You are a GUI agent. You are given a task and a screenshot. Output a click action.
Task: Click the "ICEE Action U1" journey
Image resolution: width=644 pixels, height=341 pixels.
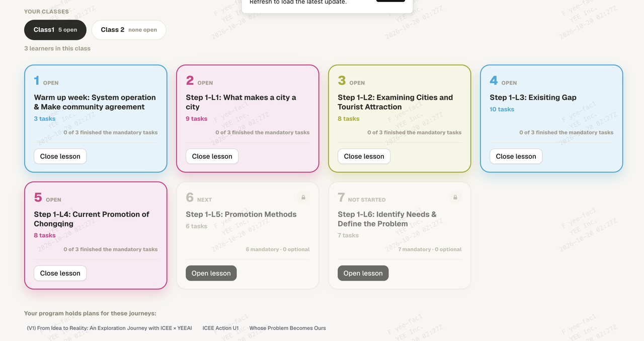pos(221,328)
